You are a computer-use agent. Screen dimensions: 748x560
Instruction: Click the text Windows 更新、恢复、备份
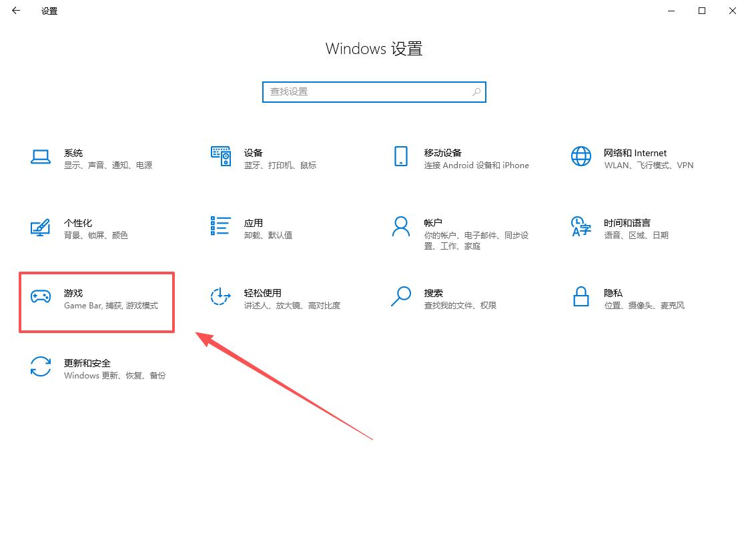pos(115,376)
